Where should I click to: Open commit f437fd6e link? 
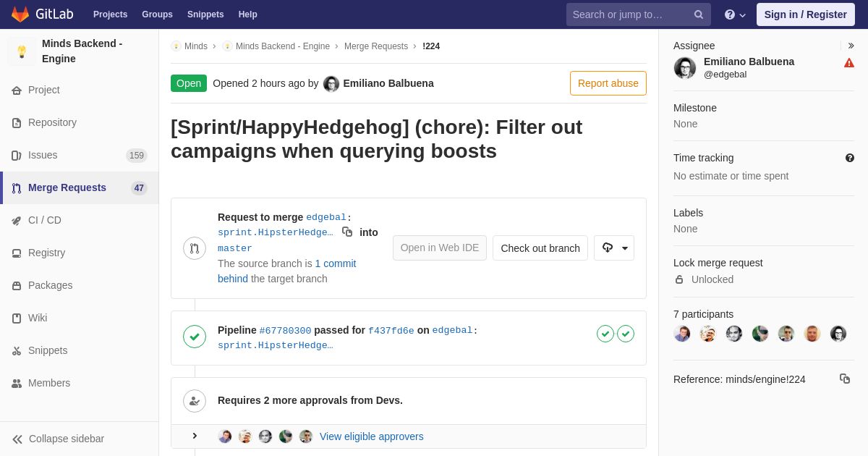pos(391,331)
